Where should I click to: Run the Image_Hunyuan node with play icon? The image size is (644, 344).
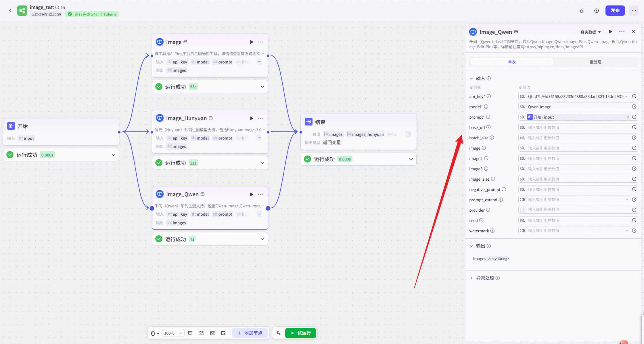point(252,118)
